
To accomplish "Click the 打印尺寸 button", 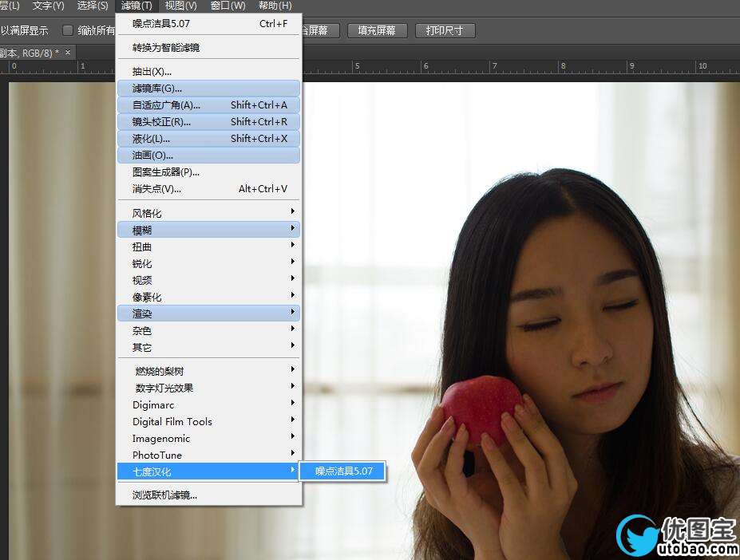I will (445, 30).
